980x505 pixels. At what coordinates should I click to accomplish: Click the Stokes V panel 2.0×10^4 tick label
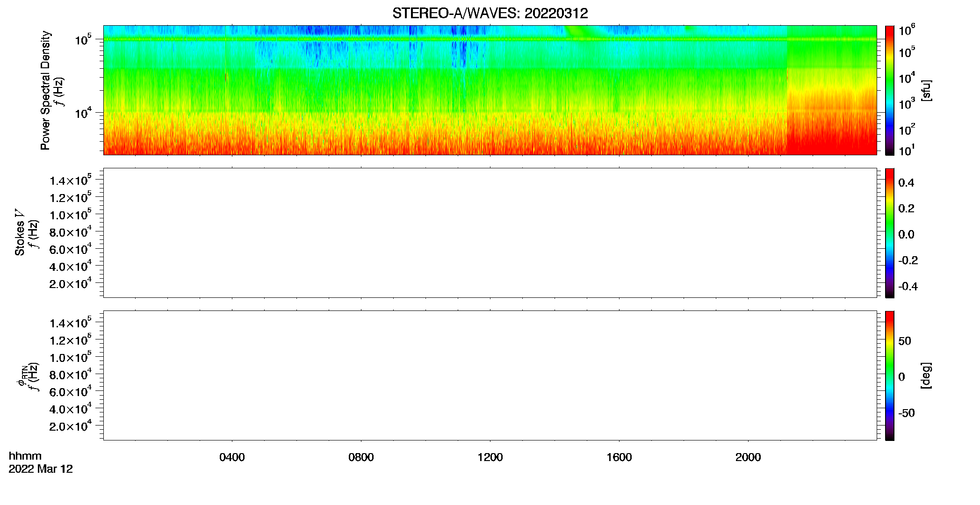click(71, 283)
